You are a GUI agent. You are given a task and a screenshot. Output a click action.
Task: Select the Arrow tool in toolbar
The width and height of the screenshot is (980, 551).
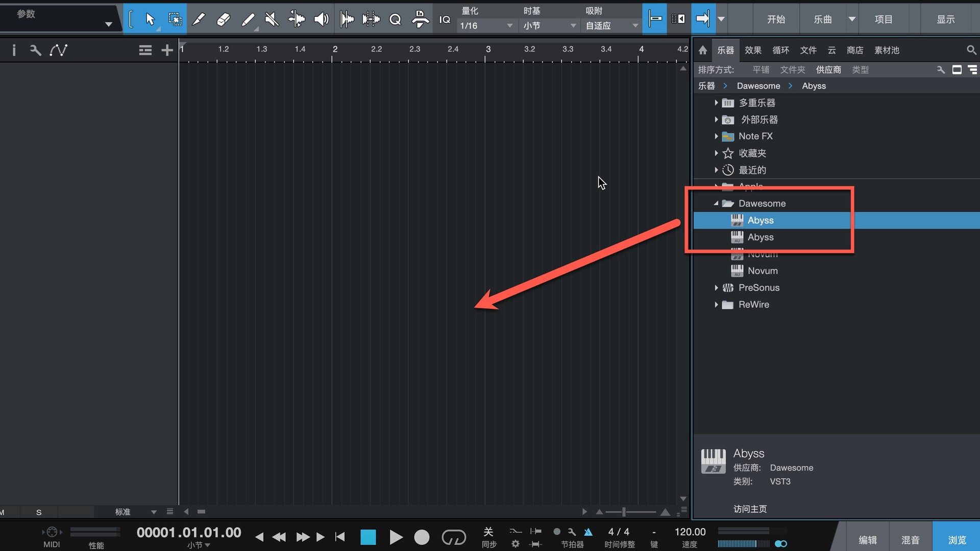(x=150, y=19)
